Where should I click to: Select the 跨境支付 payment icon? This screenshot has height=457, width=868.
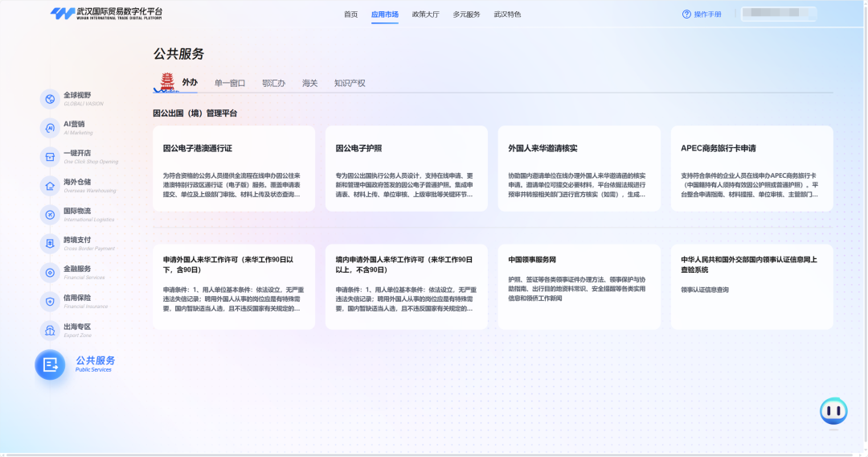tap(50, 244)
